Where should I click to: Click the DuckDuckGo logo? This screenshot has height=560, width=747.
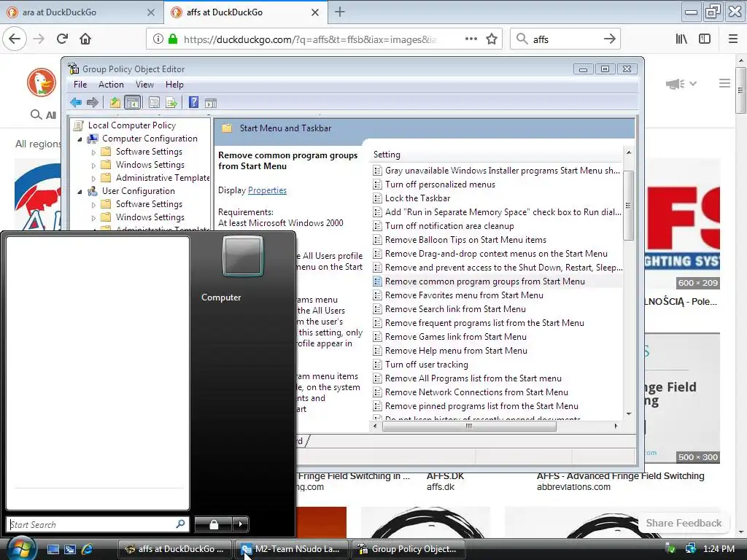[x=42, y=82]
